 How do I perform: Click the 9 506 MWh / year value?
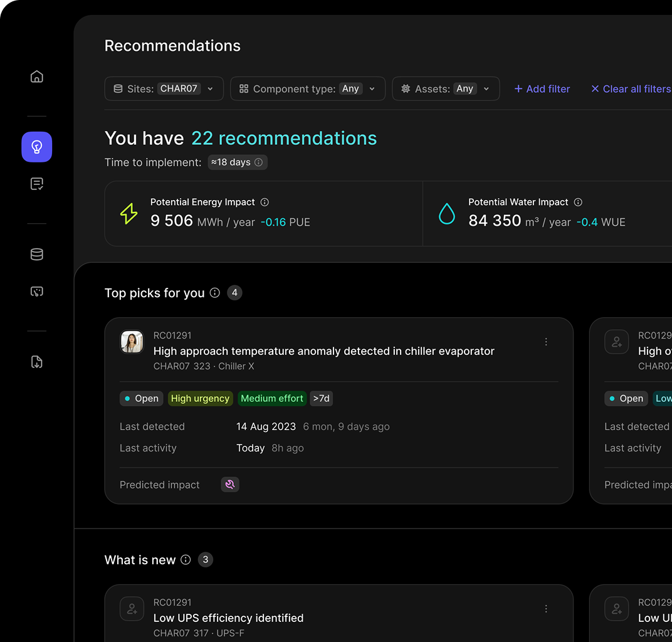coord(202,221)
